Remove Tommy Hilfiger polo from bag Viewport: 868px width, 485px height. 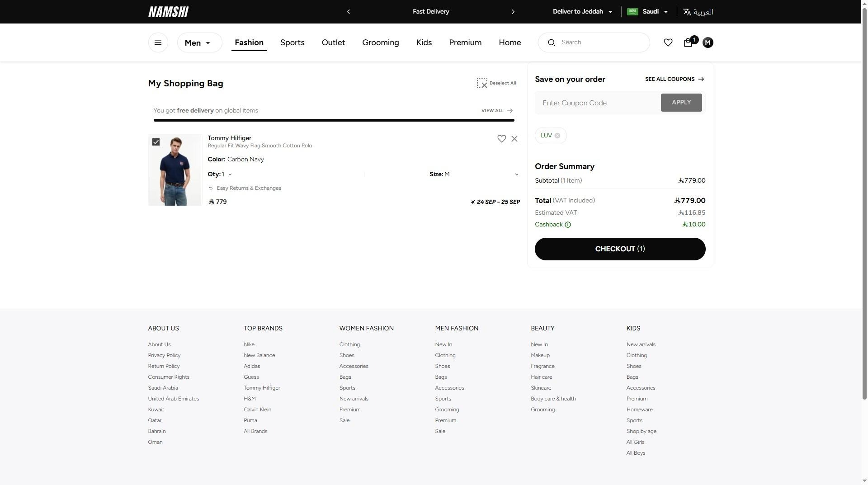[x=514, y=139]
